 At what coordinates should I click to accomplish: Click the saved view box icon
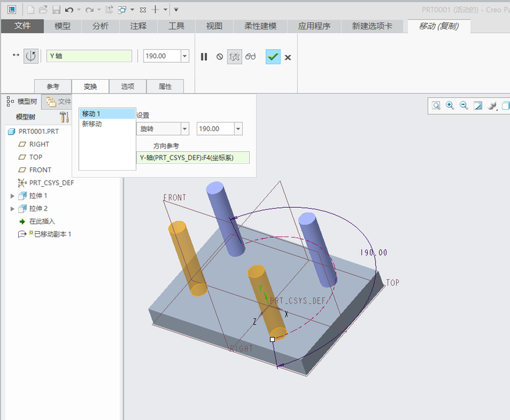[x=505, y=106]
